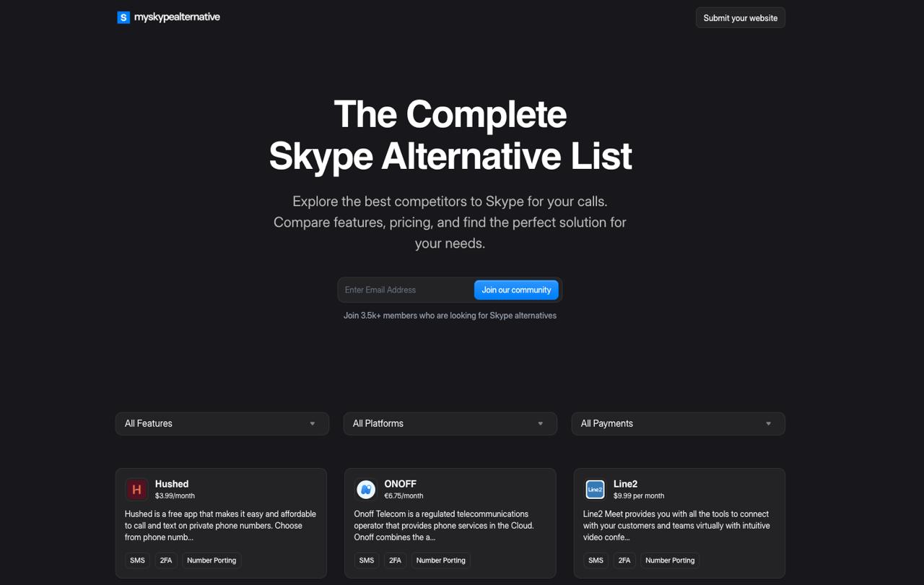Click the Join 3.5k+ members text

pos(450,316)
